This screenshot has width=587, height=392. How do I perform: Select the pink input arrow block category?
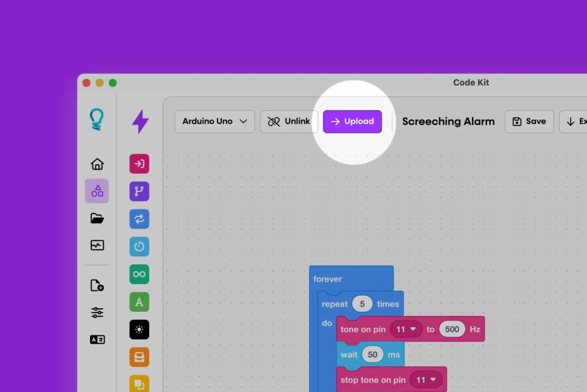(x=139, y=164)
